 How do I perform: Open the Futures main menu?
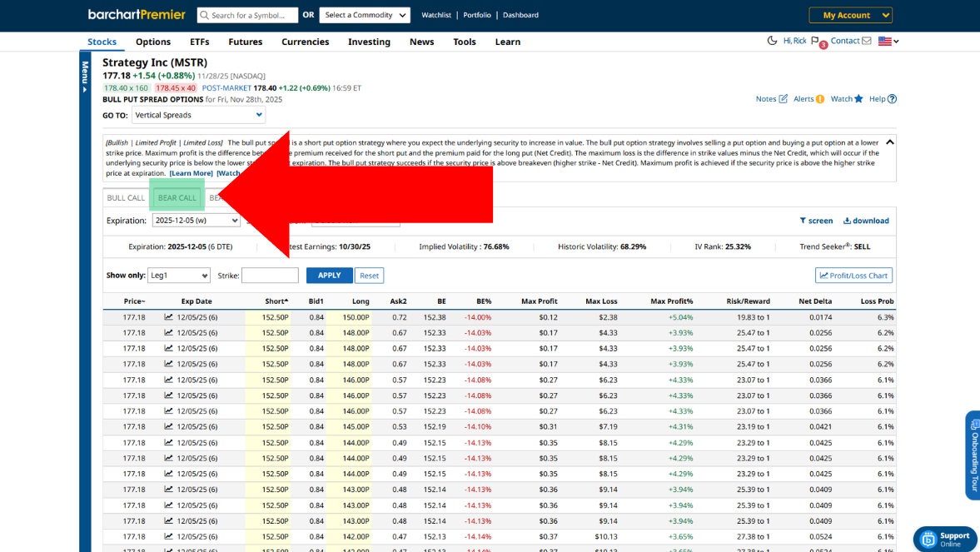pyautogui.click(x=245, y=42)
